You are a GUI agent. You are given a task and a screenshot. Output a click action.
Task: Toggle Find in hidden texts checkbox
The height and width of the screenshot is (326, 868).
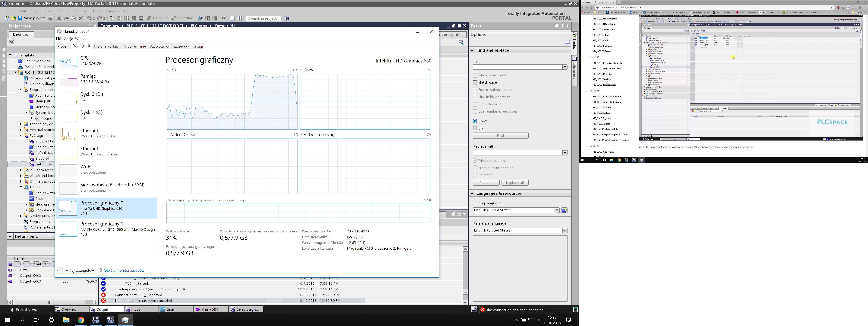point(475,97)
